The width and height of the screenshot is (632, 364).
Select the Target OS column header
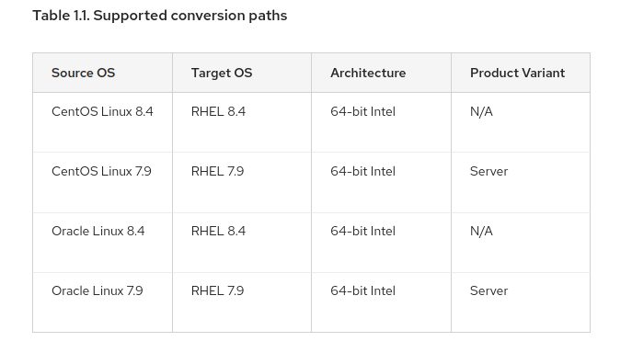[222, 73]
